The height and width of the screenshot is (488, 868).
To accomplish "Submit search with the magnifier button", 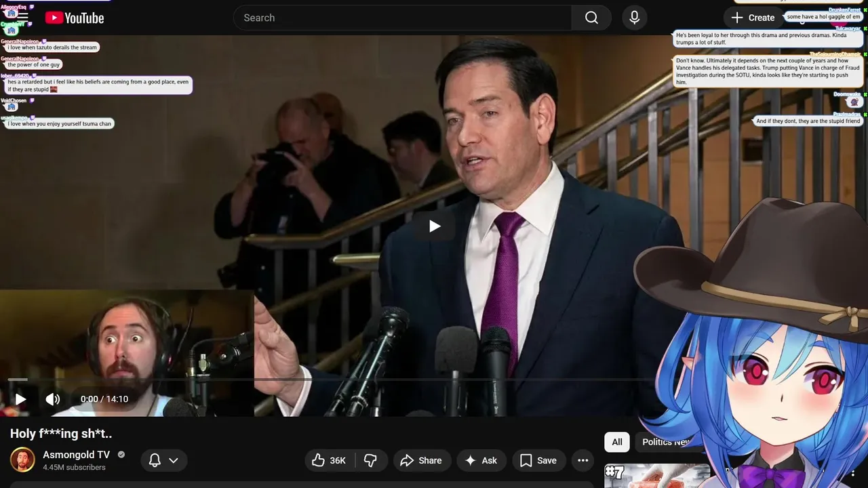I will pos(591,18).
